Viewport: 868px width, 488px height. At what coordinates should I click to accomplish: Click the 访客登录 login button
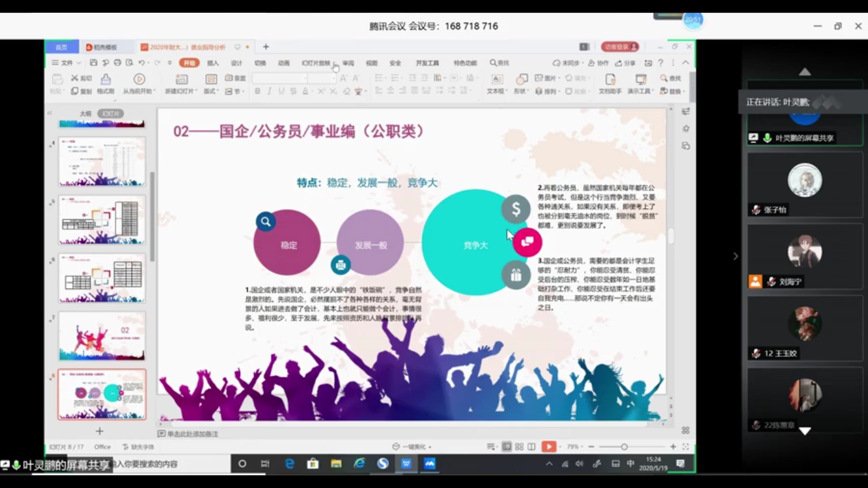[619, 47]
